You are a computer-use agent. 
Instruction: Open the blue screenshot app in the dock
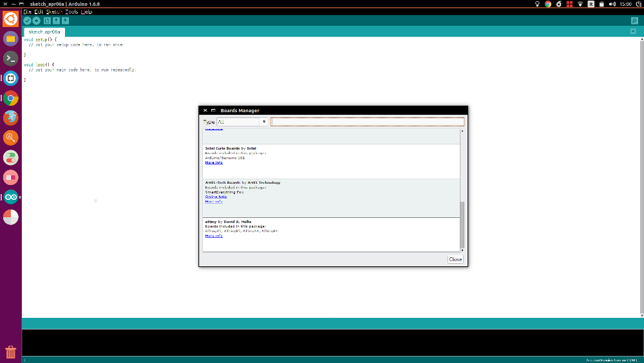(x=11, y=78)
